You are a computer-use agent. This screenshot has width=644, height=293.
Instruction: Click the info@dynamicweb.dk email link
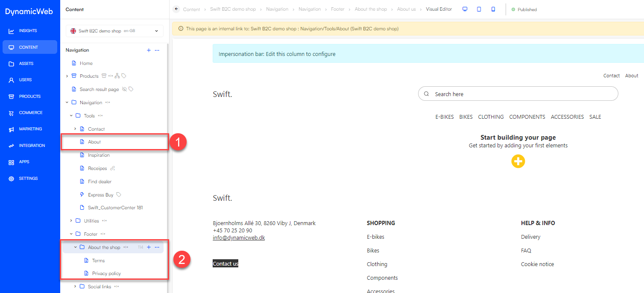[x=239, y=237]
